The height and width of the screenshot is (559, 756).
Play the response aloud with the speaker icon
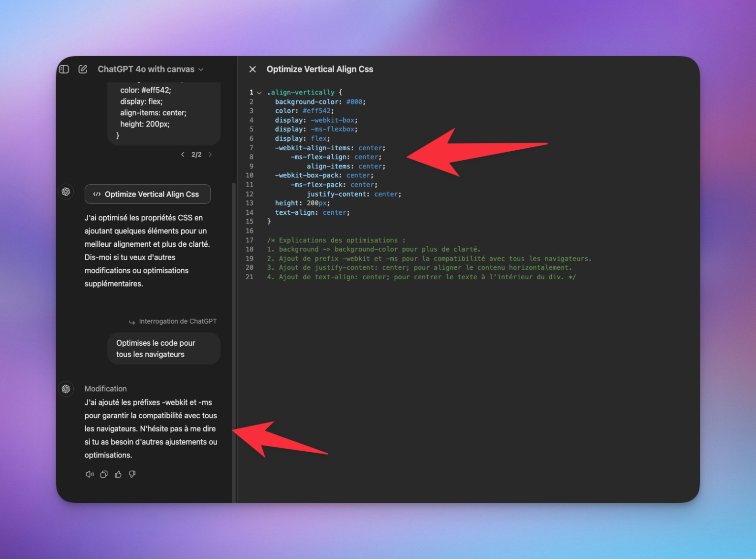click(90, 474)
